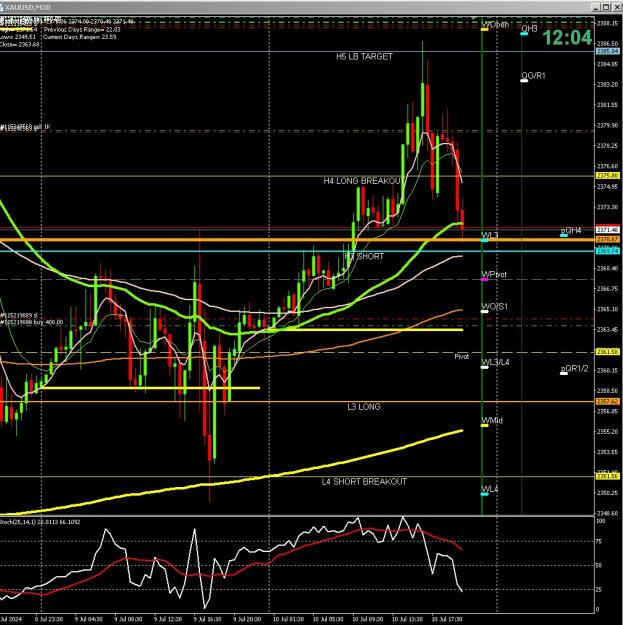Click the Current Days Range text
This screenshot has width=623, height=625.
[x=79, y=37]
